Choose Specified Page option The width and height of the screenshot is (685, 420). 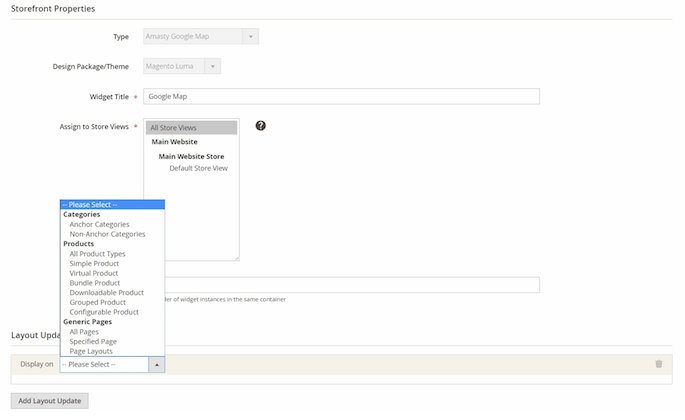[x=93, y=341]
